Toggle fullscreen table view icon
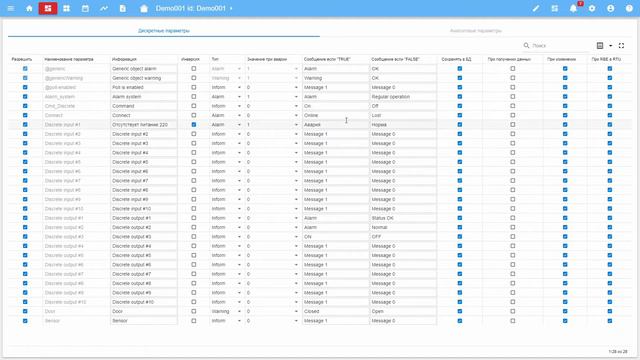This screenshot has width=640, height=360. pos(621,45)
